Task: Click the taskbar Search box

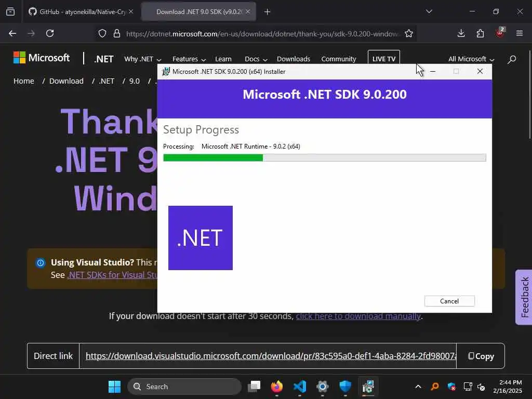Action: [184, 387]
